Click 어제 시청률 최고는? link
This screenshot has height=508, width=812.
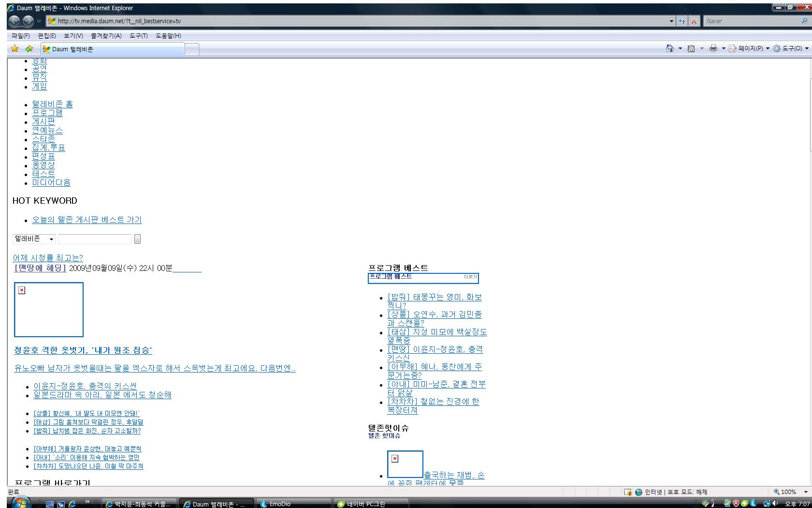[x=48, y=258]
